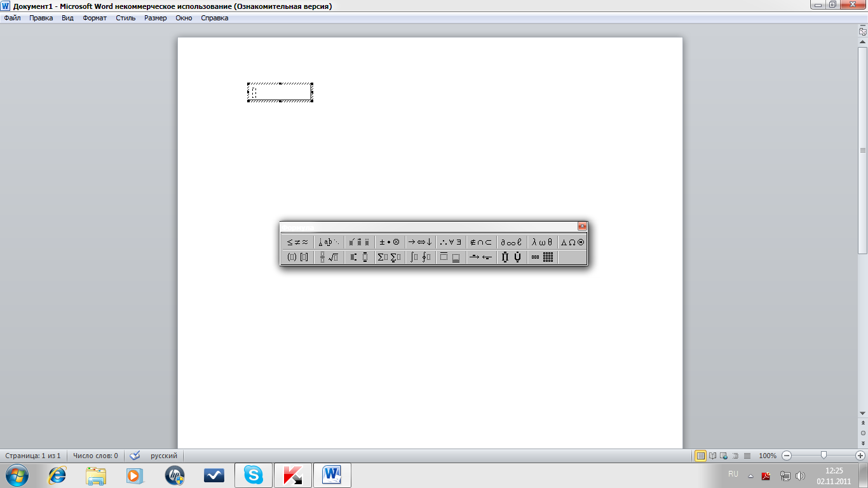Click the page count 'Страница: 1 из 1'
868x488 pixels.
(33, 456)
